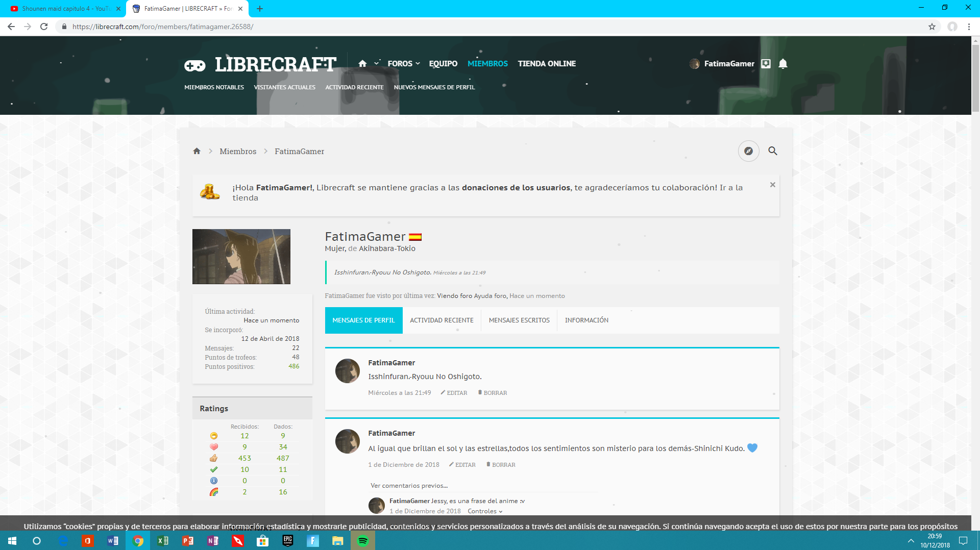Open the inbox icon next to username
Screen dimensions: 980x550
point(766,64)
